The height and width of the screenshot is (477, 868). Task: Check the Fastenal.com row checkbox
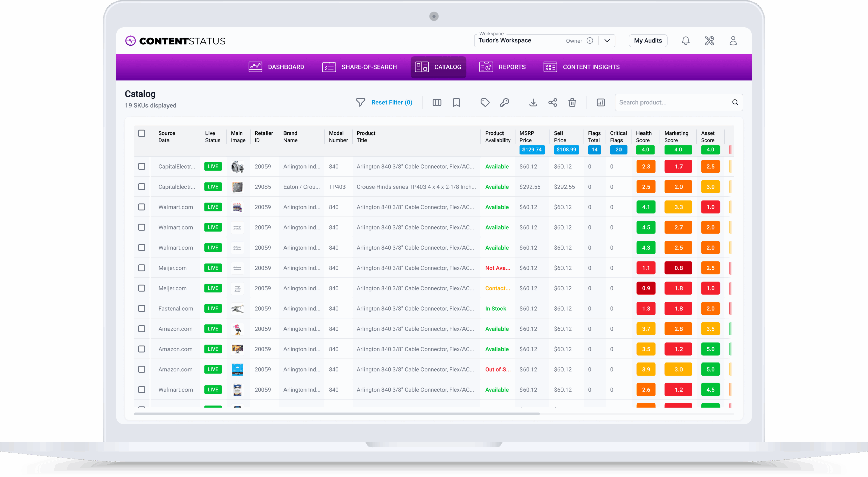coord(142,308)
